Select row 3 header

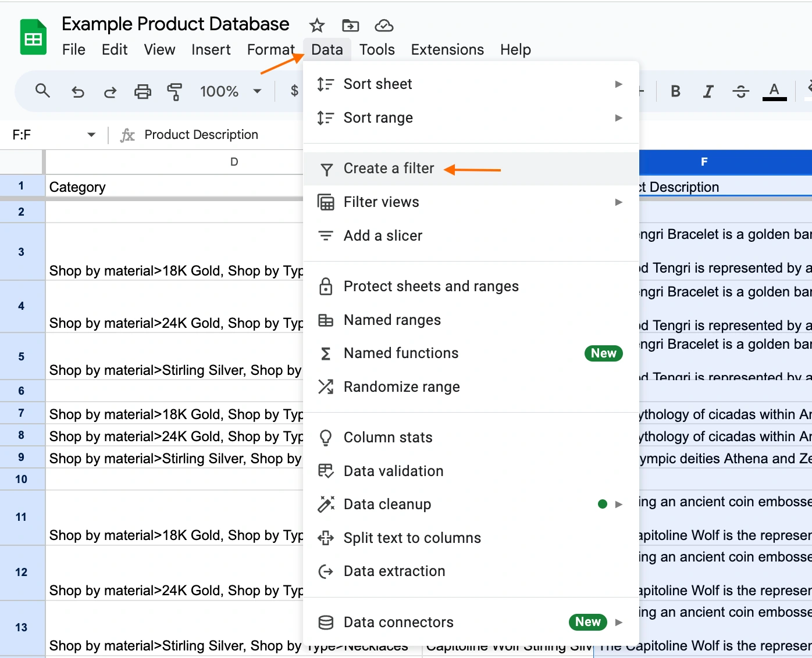[22, 252]
